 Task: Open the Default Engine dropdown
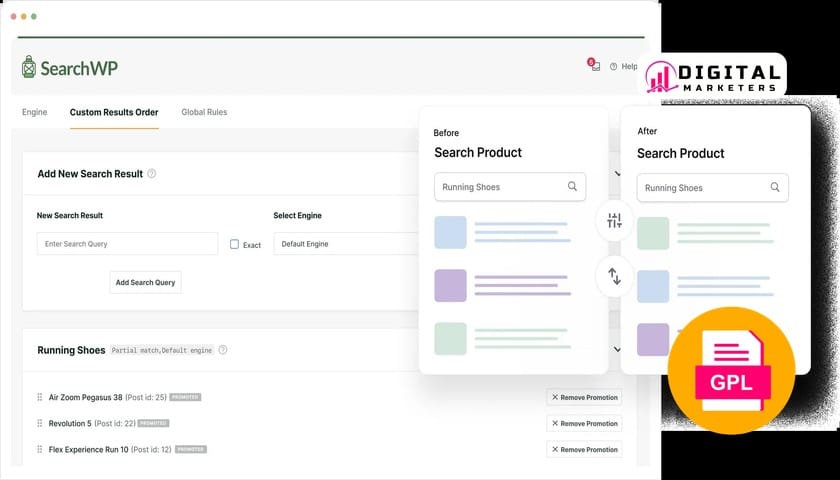tap(345, 244)
